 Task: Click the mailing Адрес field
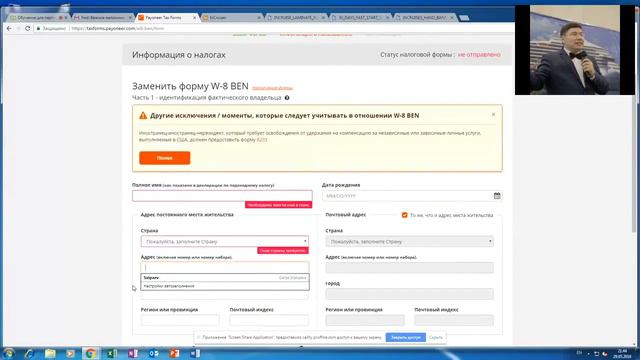(x=409, y=268)
